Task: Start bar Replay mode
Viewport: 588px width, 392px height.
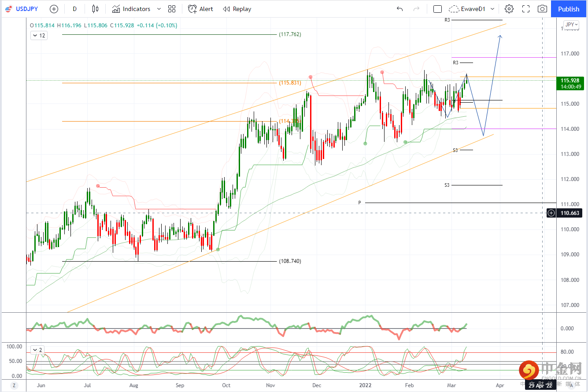Action: pyautogui.click(x=237, y=9)
